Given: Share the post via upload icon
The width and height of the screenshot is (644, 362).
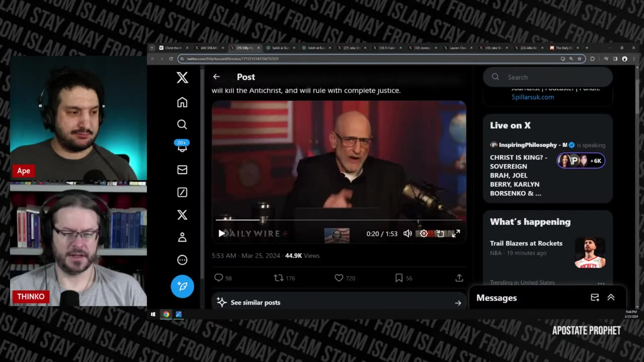Looking at the screenshot, I should tap(459, 278).
